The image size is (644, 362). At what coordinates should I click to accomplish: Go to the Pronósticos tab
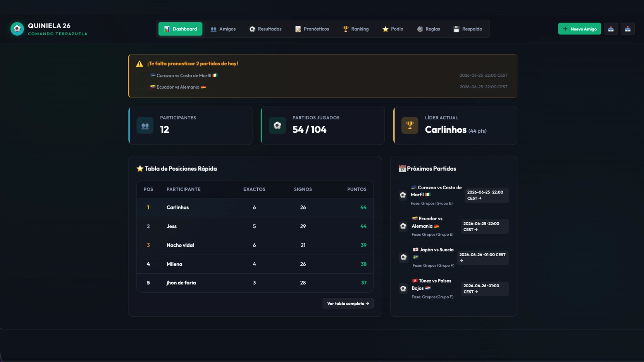pos(312,29)
